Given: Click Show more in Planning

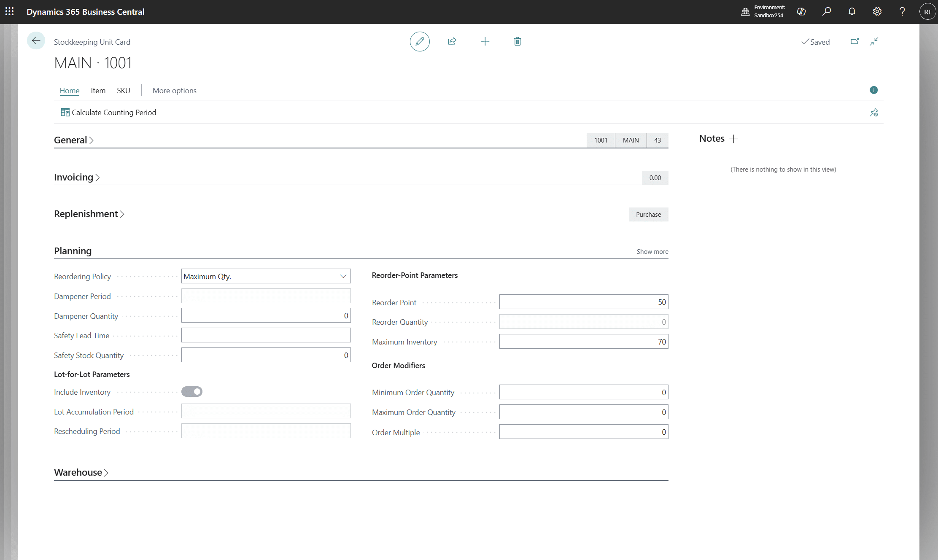Looking at the screenshot, I should pyautogui.click(x=652, y=251).
